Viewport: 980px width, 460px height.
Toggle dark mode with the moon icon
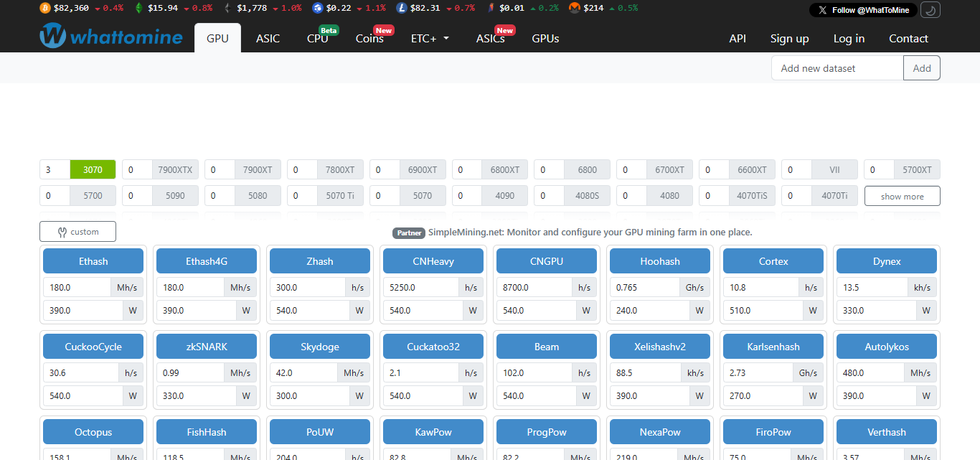pos(930,10)
